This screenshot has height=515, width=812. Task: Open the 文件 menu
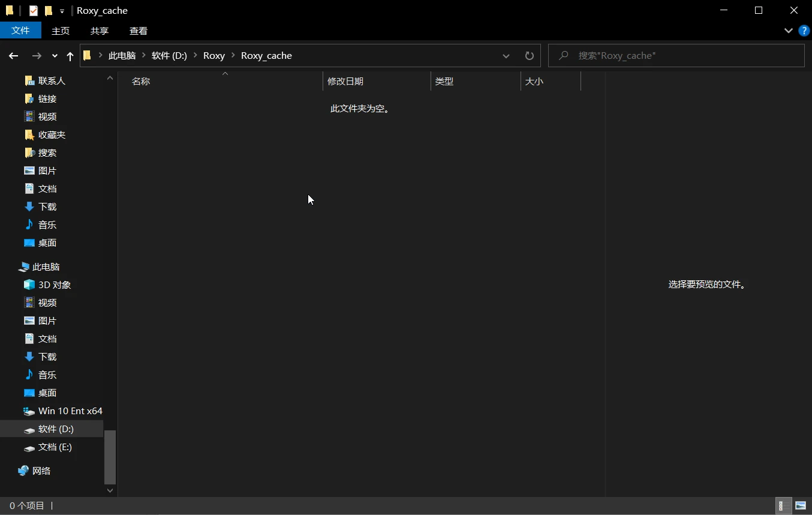(20, 31)
